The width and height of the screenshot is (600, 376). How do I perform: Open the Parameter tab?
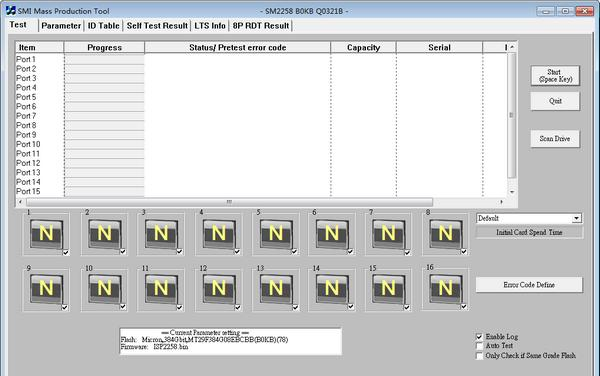(61, 26)
